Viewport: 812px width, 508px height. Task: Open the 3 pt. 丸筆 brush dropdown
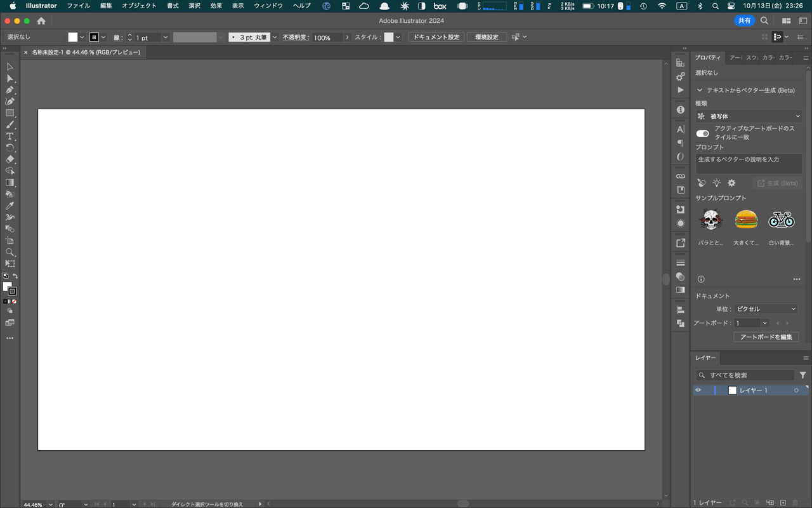(x=275, y=37)
